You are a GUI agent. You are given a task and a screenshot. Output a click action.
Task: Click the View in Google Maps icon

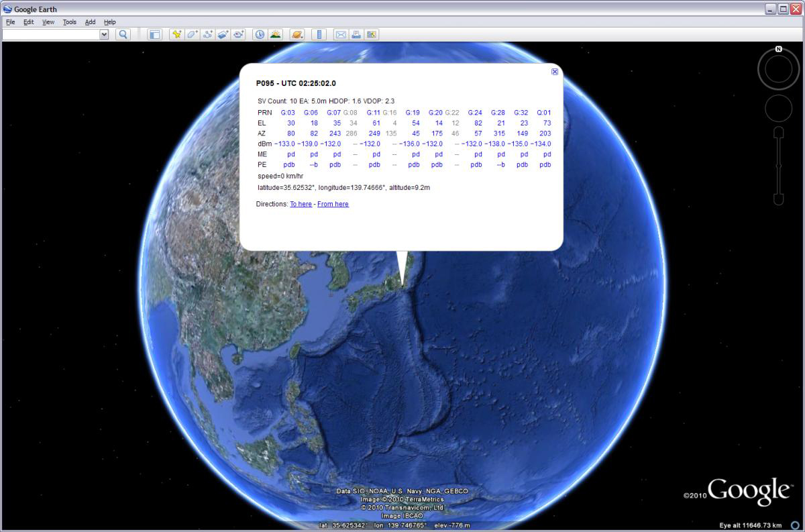pyautogui.click(x=372, y=34)
